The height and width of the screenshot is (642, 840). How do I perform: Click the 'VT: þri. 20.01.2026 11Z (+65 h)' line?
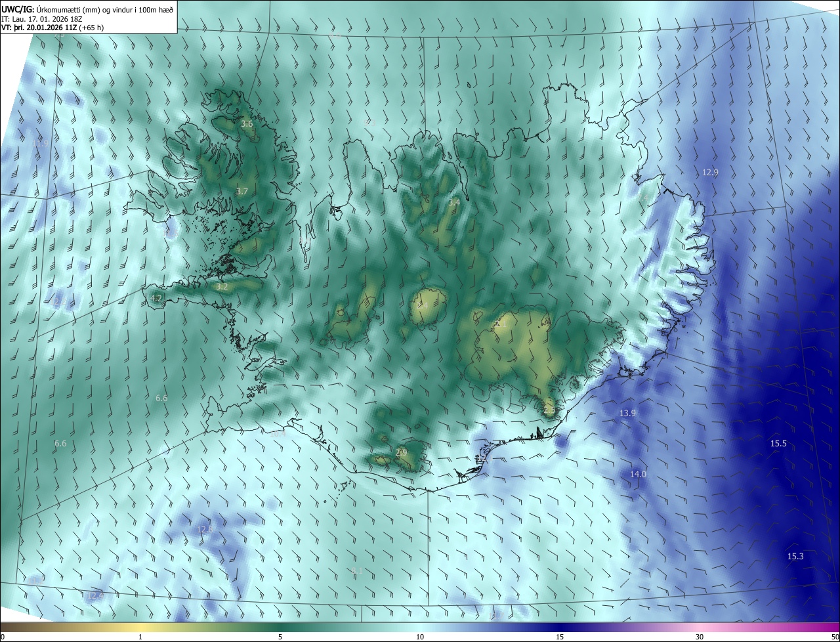[x=52, y=28]
